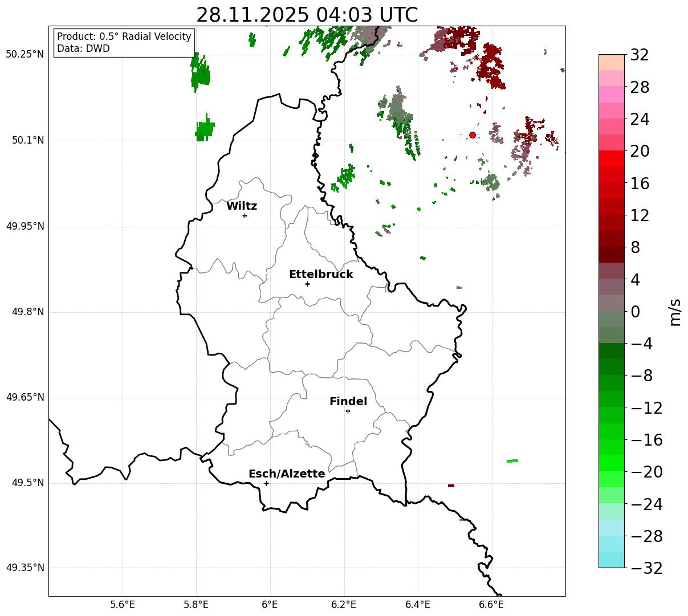Viewport: 688px width, 616px height.
Task: Click the 6°E longitude label
Action: coord(270,605)
